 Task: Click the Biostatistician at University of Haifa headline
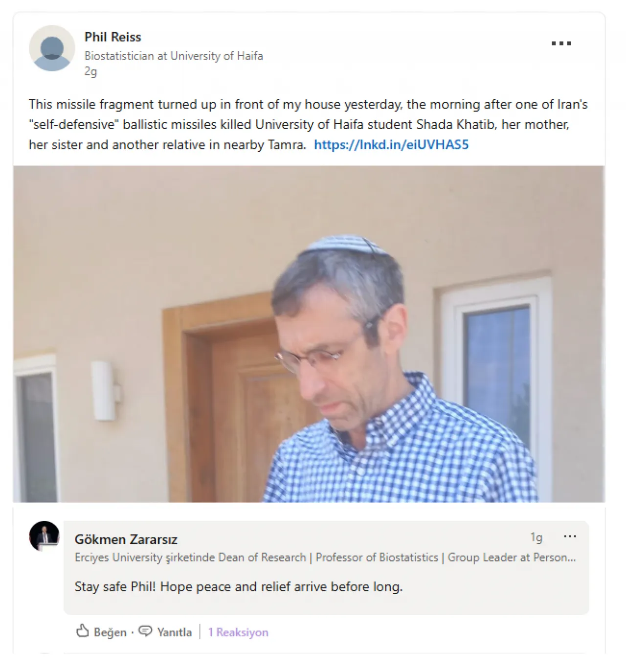pos(174,56)
